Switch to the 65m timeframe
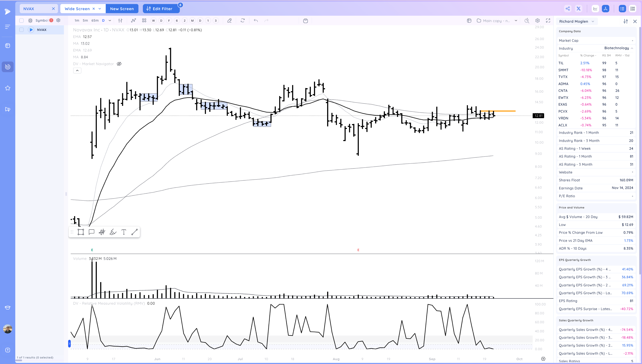642x364 pixels. 95,21
